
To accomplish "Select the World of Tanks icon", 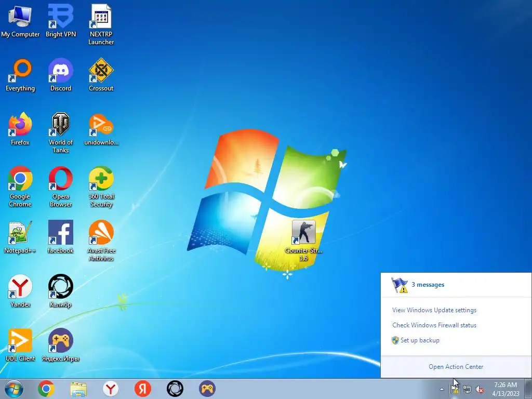I will pyautogui.click(x=61, y=132).
